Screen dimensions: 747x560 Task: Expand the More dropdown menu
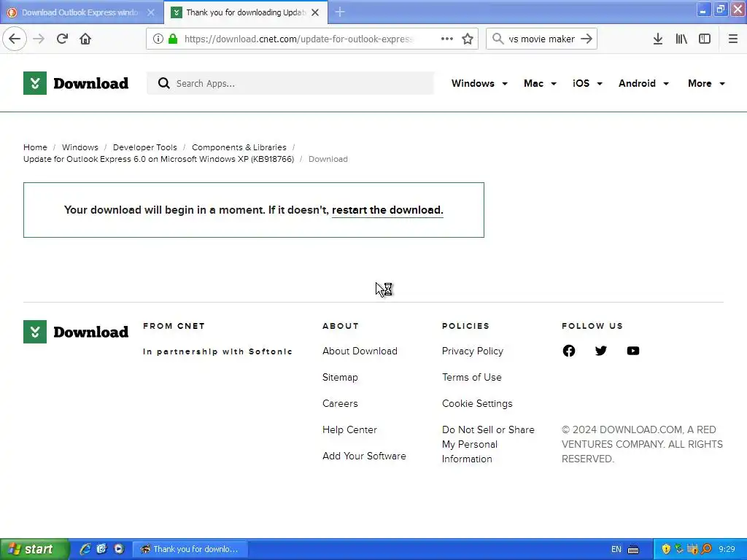(x=706, y=83)
